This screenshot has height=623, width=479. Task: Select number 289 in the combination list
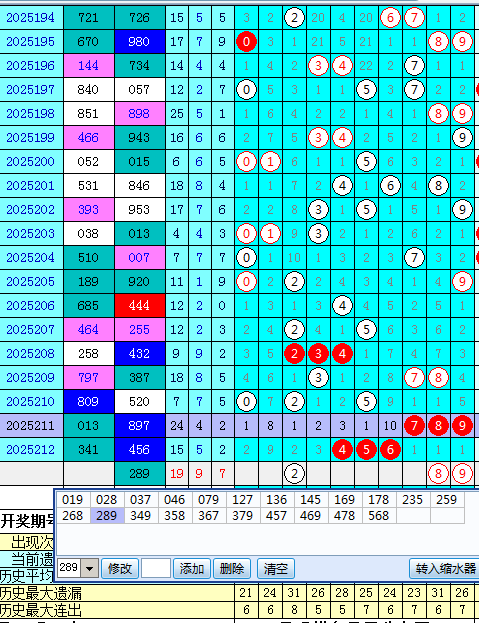107,515
